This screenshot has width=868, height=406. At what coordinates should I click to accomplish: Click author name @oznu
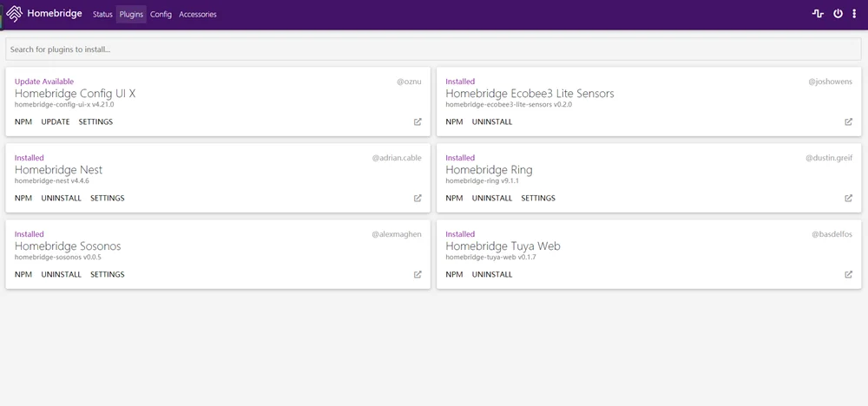(409, 82)
